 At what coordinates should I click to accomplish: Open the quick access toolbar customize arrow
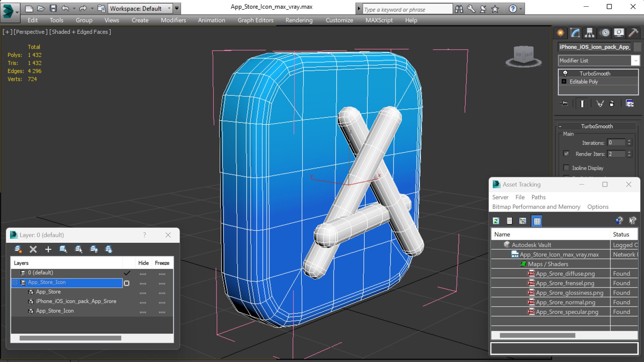click(x=177, y=8)
